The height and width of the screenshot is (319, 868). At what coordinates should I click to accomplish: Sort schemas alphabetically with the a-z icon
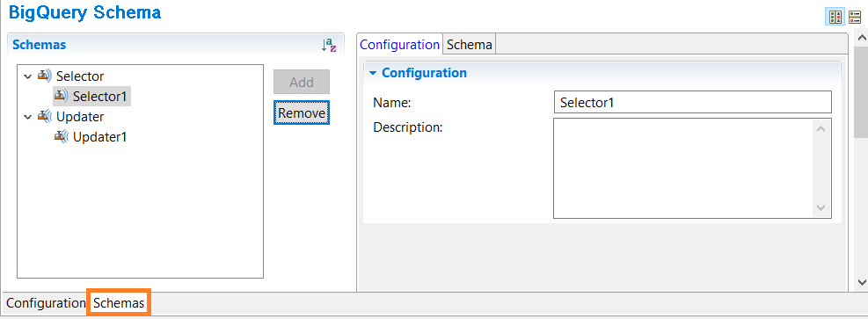pos(329,46)
